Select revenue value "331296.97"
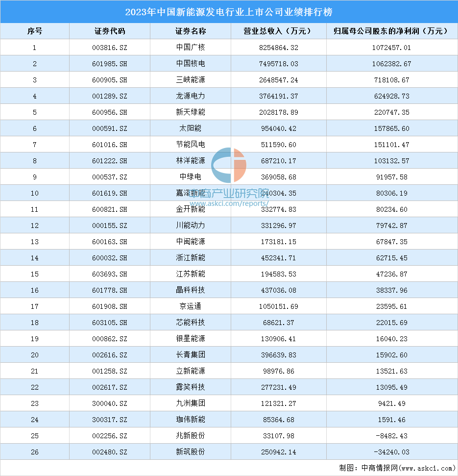 278,226
